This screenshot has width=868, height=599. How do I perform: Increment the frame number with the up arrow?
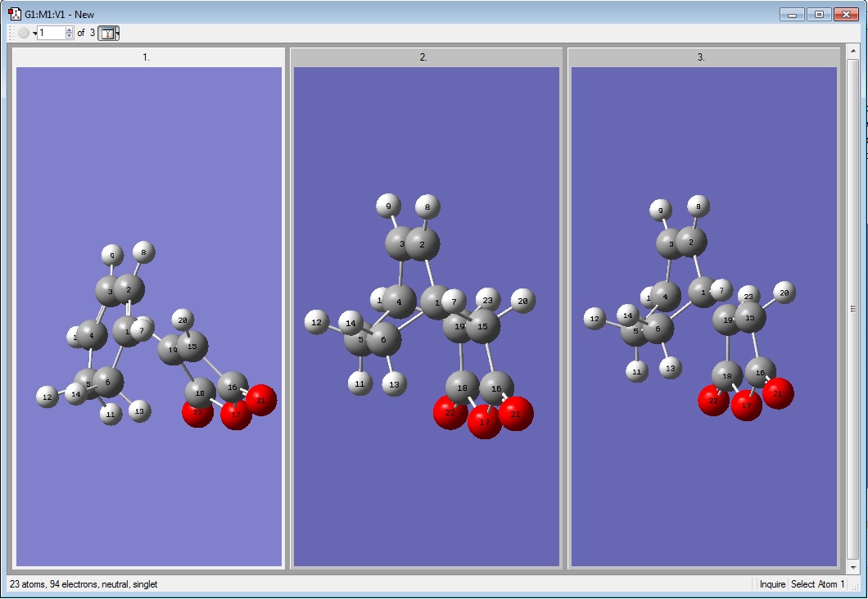click(70, 30)
